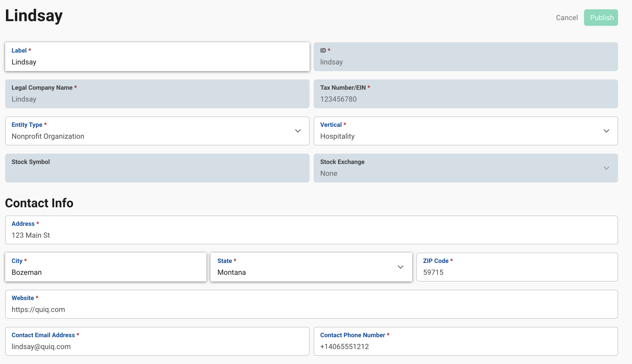Screen dimensions: 632x364
Task: Click the Label input field
Action: (157, 62)
